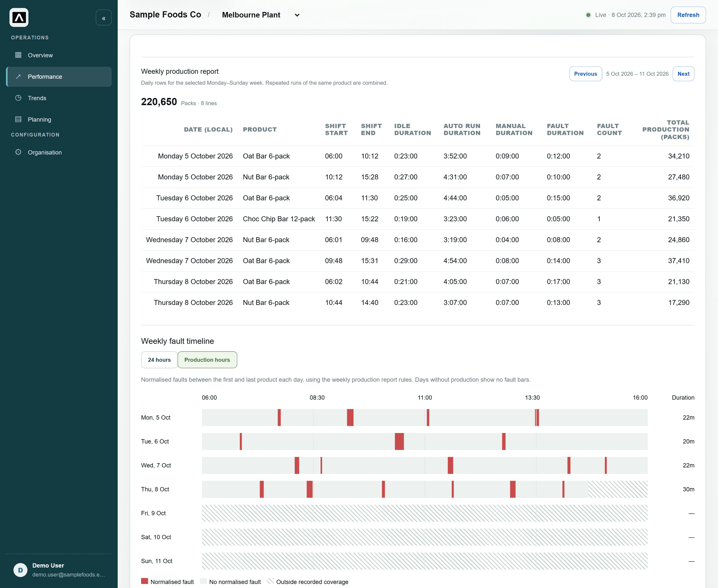718x588 pixels.
Task: Click the 0:17:00 fault duration cell
Action: point(558,282)
